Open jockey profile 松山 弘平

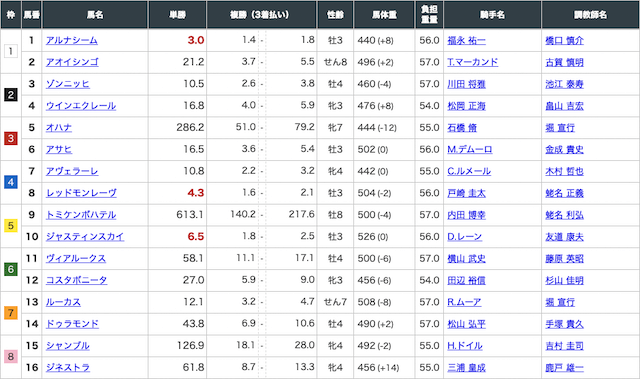tap(467, 324)
